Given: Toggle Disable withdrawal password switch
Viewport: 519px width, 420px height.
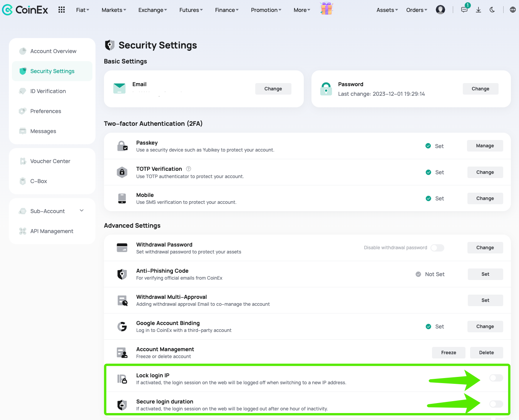Looking at the screenshot, I should 437,248.
